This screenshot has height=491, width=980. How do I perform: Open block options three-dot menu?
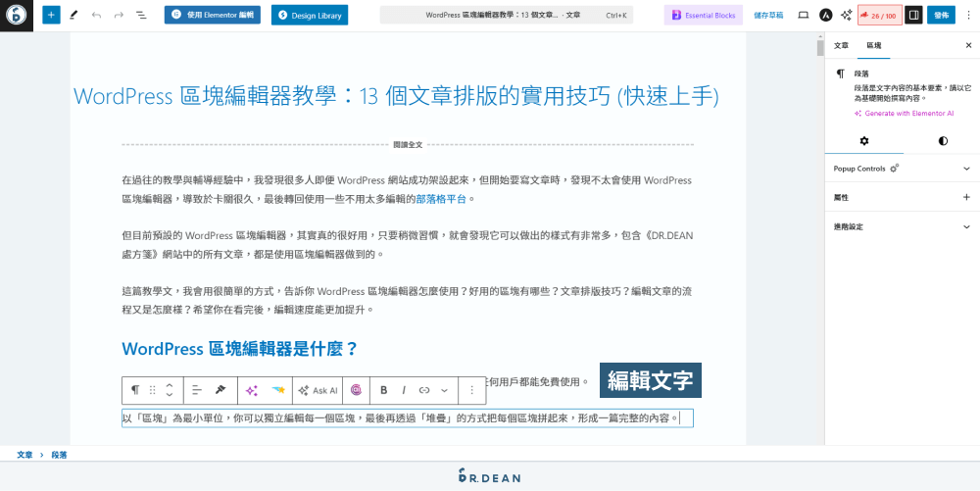[x=472, y=390]
